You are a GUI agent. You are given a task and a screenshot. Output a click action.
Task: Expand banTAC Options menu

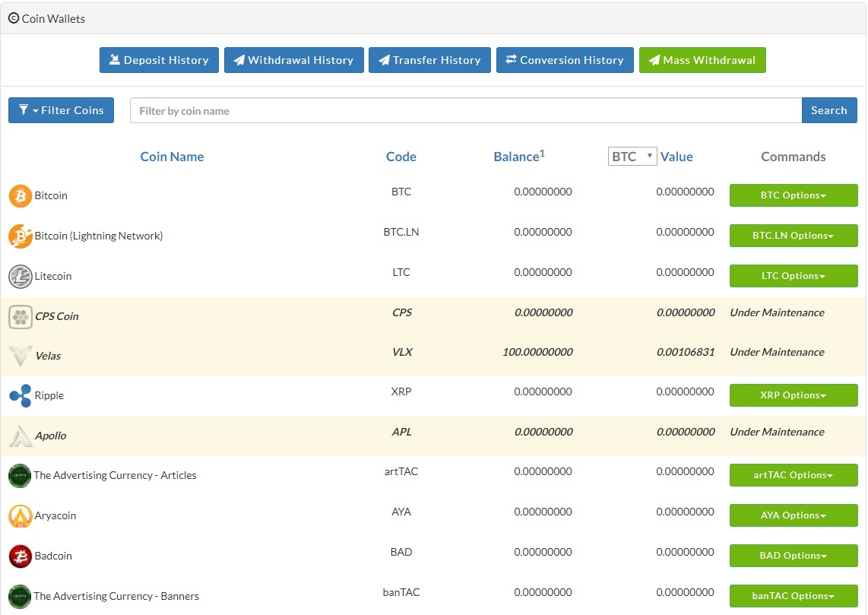coord(794,596)
